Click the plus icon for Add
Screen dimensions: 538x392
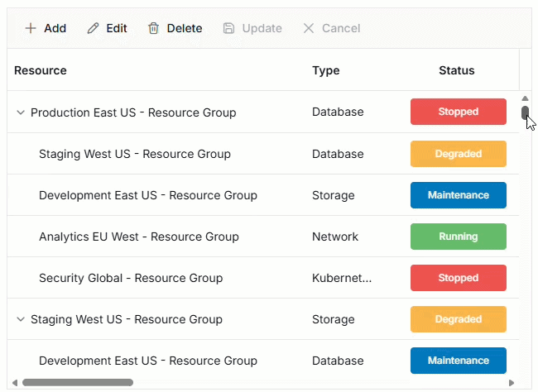pos(31,28)
